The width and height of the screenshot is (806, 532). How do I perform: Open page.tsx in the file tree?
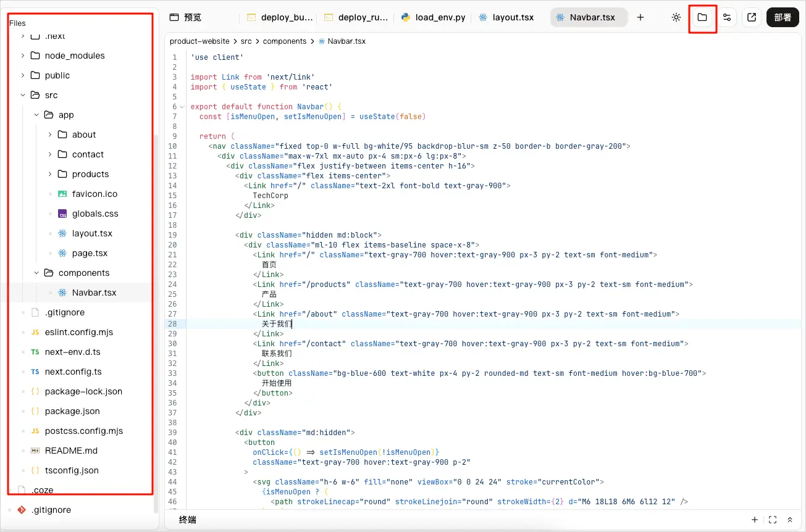click(x=90, y=253)
